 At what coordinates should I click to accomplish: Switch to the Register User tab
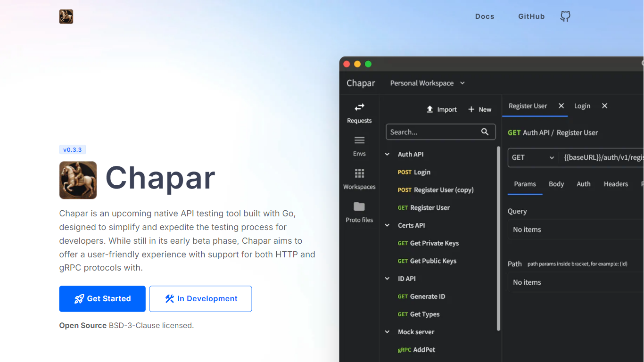coord(528,106)
